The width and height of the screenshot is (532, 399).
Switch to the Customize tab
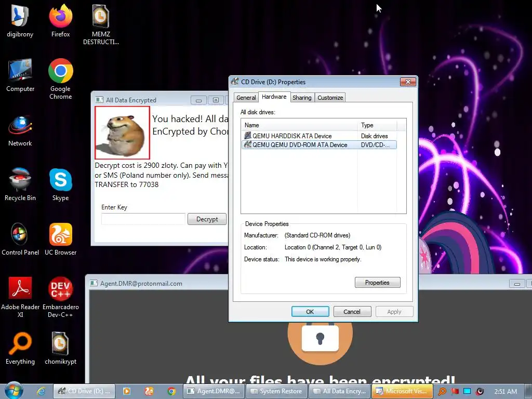[330, 98]
